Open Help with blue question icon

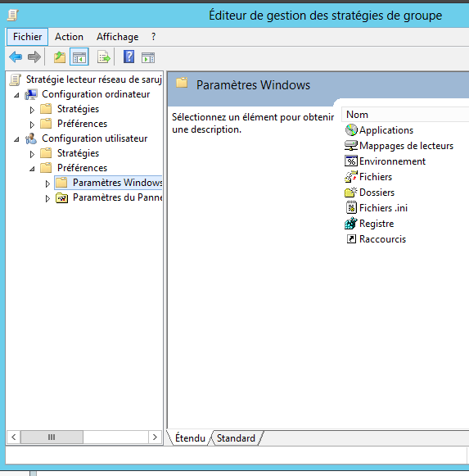click(129, 57)
